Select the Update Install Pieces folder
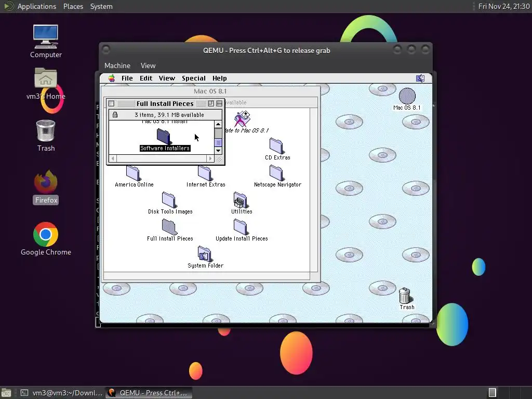Image resolution: width=532 pixels, height=399 pixels. pyautogui.click(x=241, y=230)
